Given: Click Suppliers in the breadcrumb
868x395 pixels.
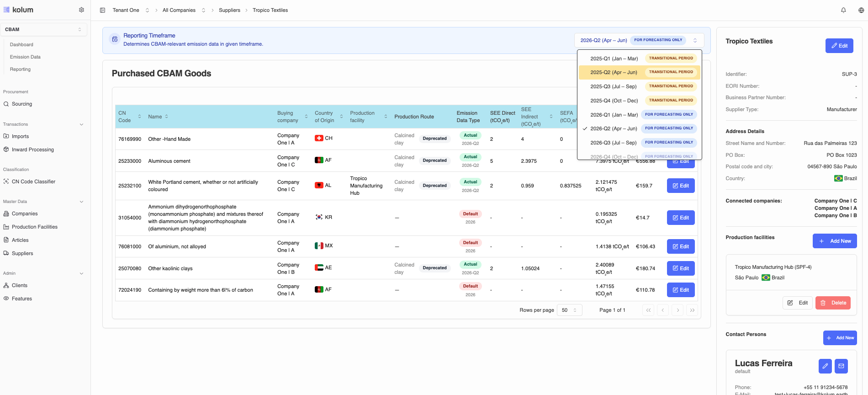Looking at the screenshot, I should click(229, 10).
